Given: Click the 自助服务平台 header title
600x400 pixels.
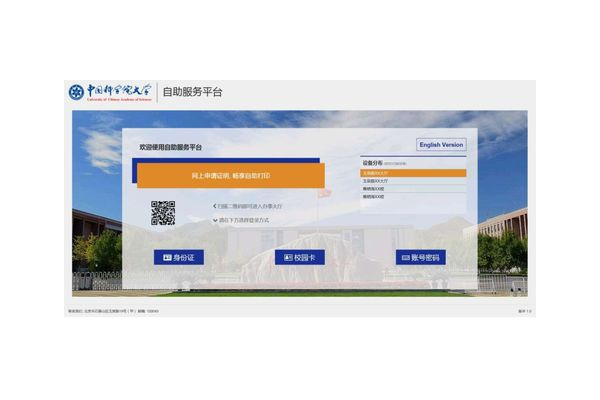Looking at the screenshot, I should click(x=193, y=93).
